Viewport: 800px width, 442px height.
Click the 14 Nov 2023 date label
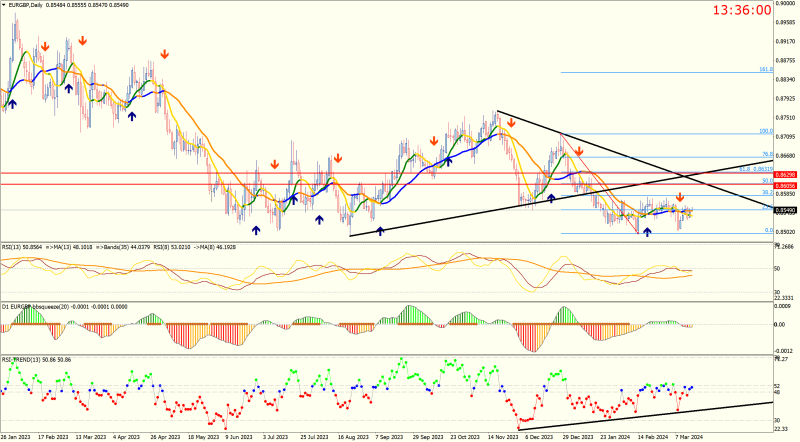pos(502,437)
